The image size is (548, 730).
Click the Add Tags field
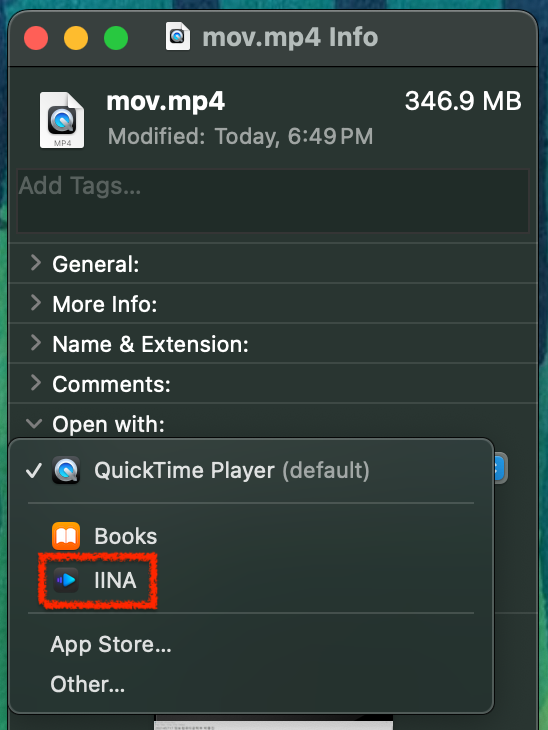click(x=273, y=201)
